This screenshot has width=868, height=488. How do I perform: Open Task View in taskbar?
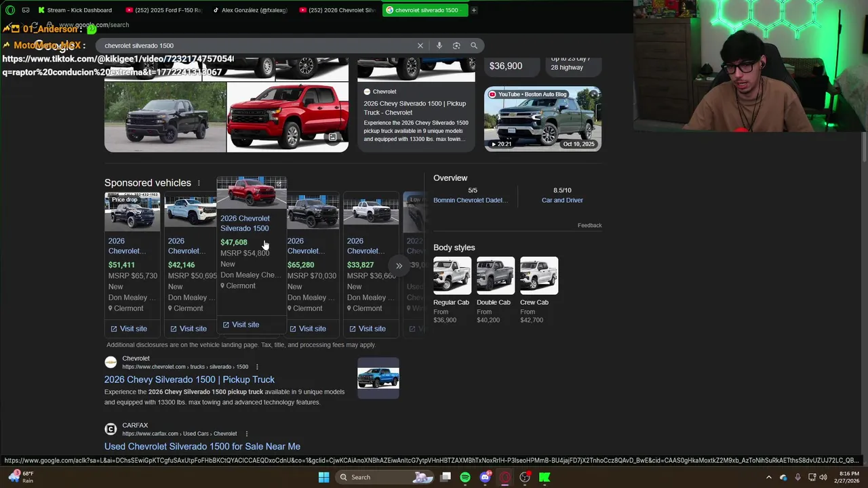coord(446,477)
